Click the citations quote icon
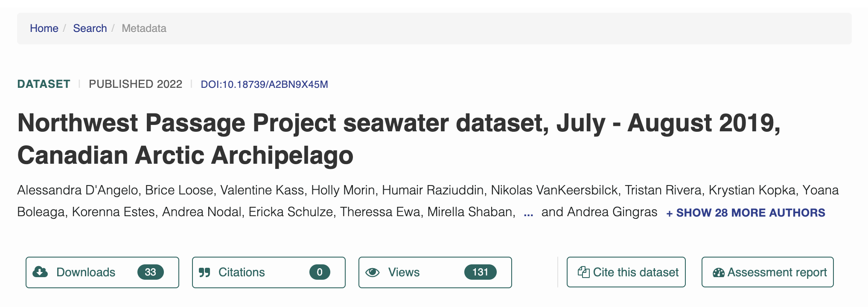Image resolution: width=868 pixels, height=307 pixels. (x=204, y=272)
